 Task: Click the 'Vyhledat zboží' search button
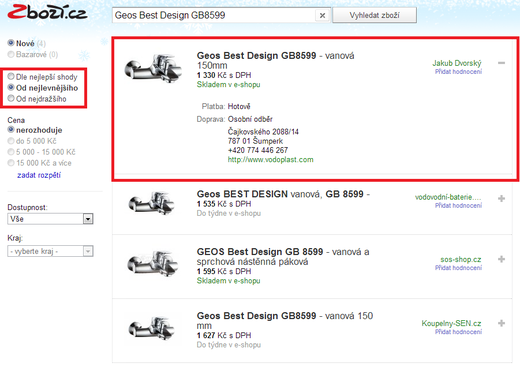click(374, 15)
